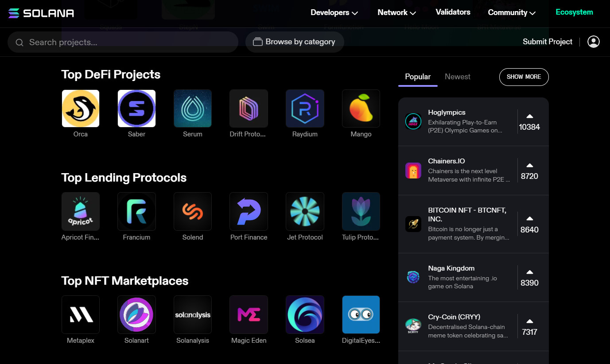Click the 10384 vote count
This screenshot has height=364, width=610.
click(529, 127)
